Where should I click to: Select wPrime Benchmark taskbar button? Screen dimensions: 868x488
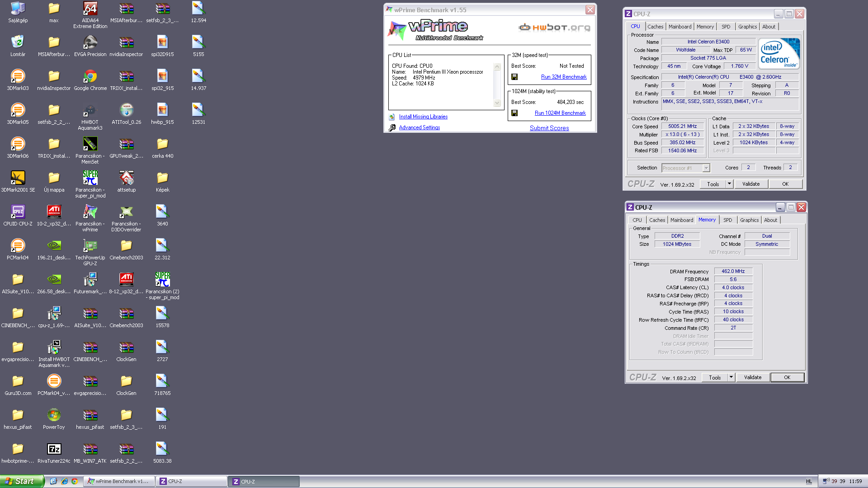tap(119, 481)
